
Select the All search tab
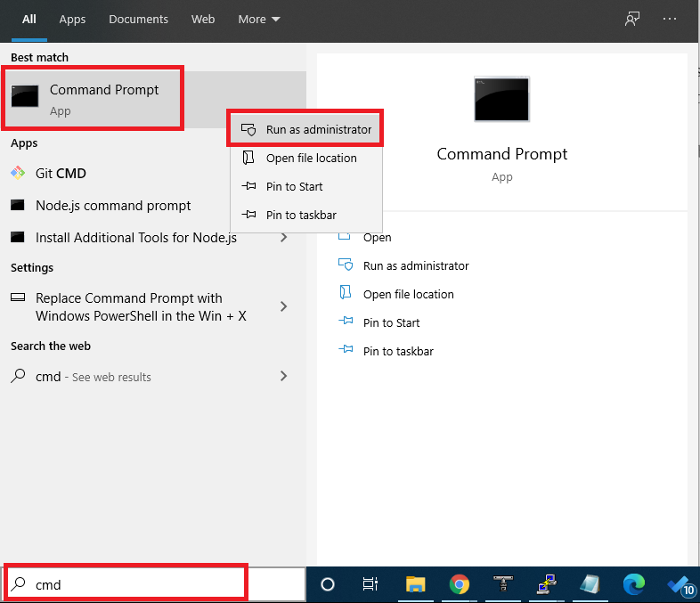click(29, 20)
